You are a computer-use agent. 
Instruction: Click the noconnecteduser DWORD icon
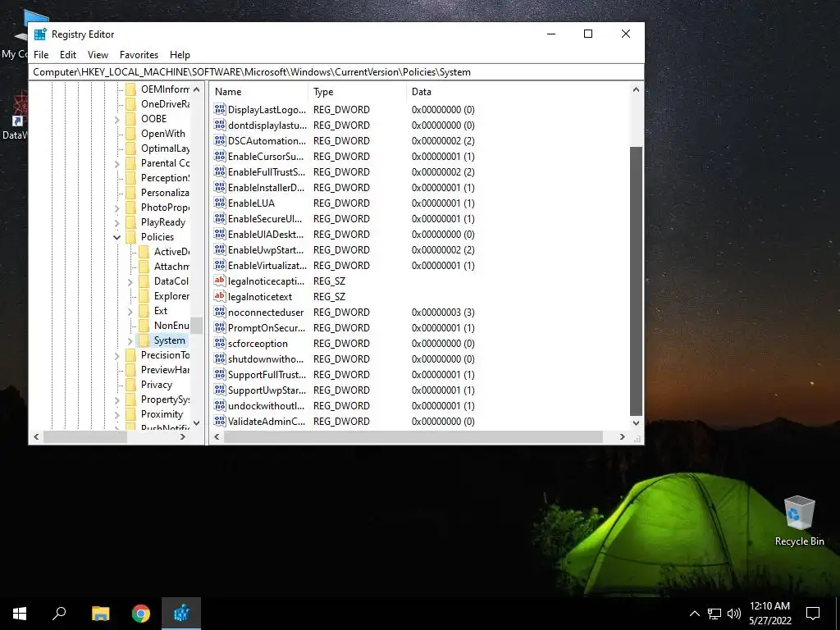[220, 312]
